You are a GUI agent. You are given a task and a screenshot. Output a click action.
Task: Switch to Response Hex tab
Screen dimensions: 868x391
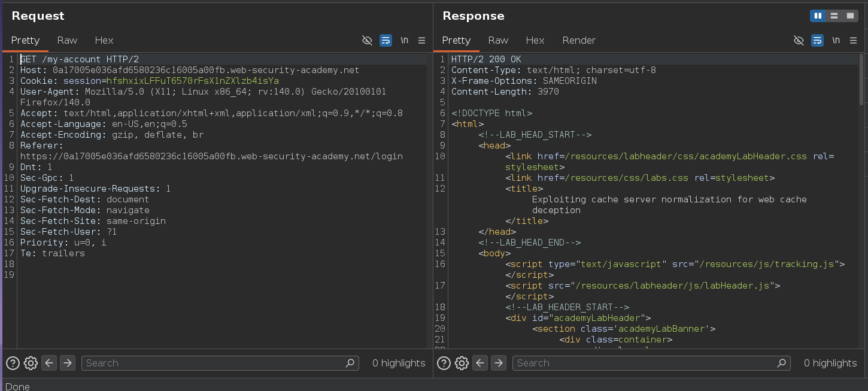[535, 40]
